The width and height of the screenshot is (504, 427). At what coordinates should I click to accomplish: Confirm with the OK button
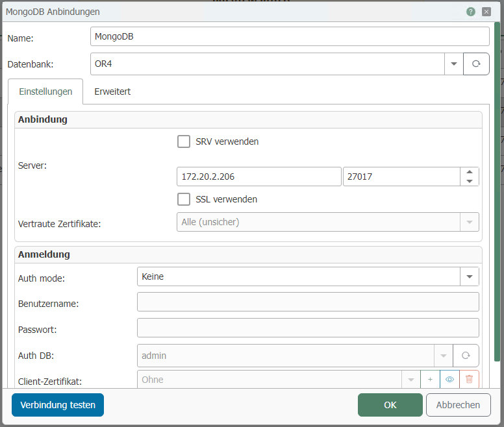point(390,405)
